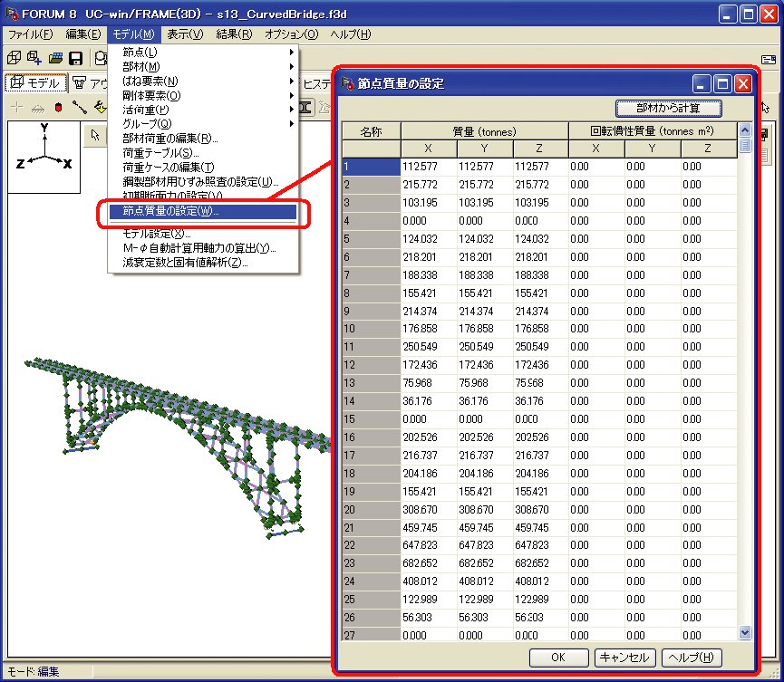Choose 鋼製部材用ひずみ照査の設定(U) entry
Viewport: 784px width, 682px height.
click(203, 182)
